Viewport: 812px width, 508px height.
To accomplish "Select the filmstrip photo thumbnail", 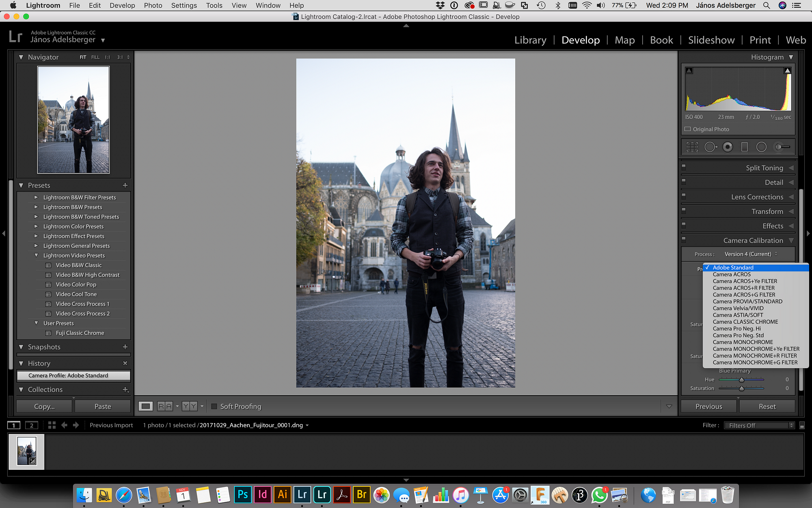I will pyautogui.click(x=27, y=451).
